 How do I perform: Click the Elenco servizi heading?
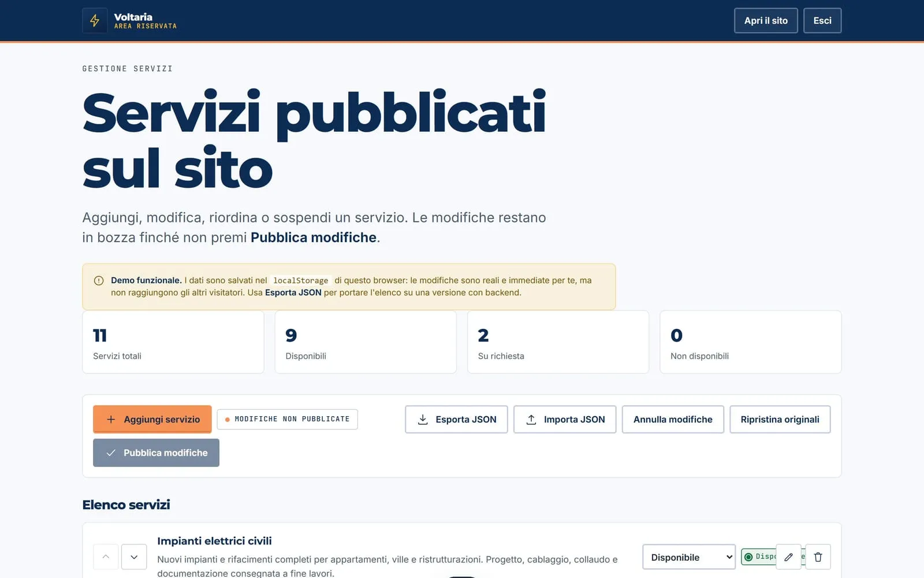[126, 505]
